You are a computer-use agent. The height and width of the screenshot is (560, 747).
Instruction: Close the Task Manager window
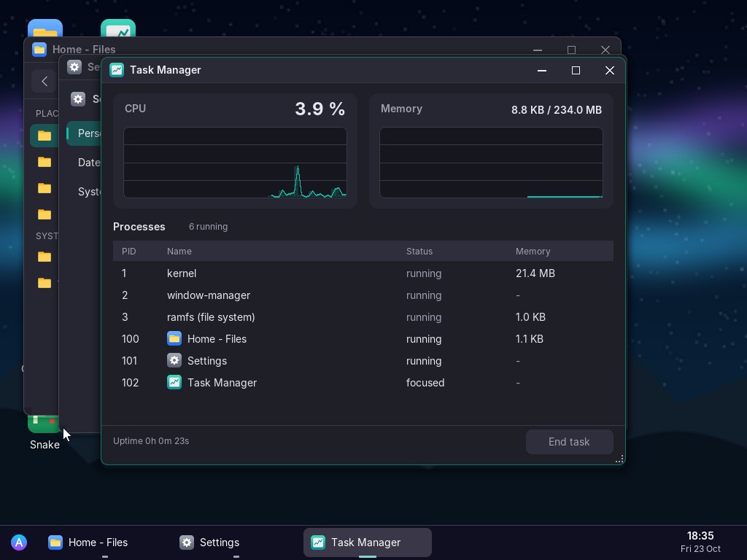pyautogui.click(x=609, y=71)
